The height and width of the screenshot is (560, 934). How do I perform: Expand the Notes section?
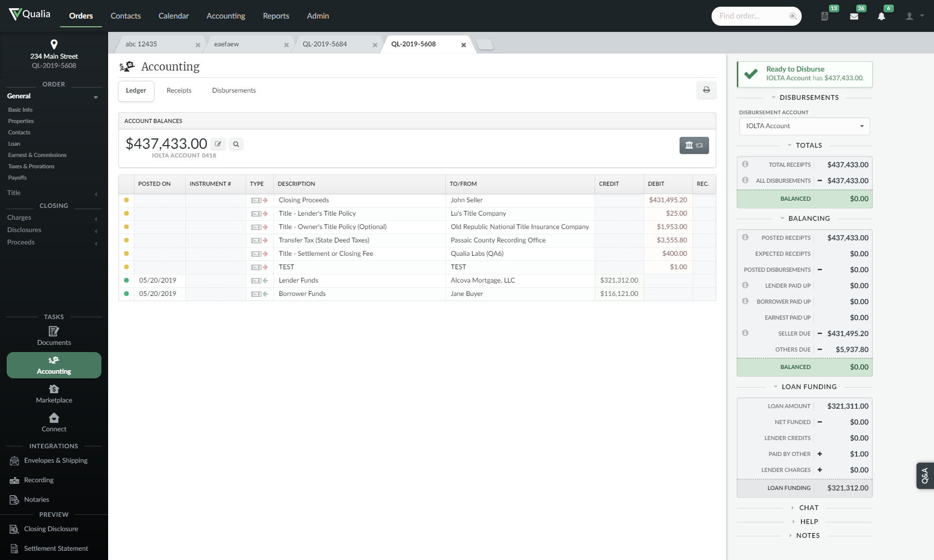click(805, 535)
